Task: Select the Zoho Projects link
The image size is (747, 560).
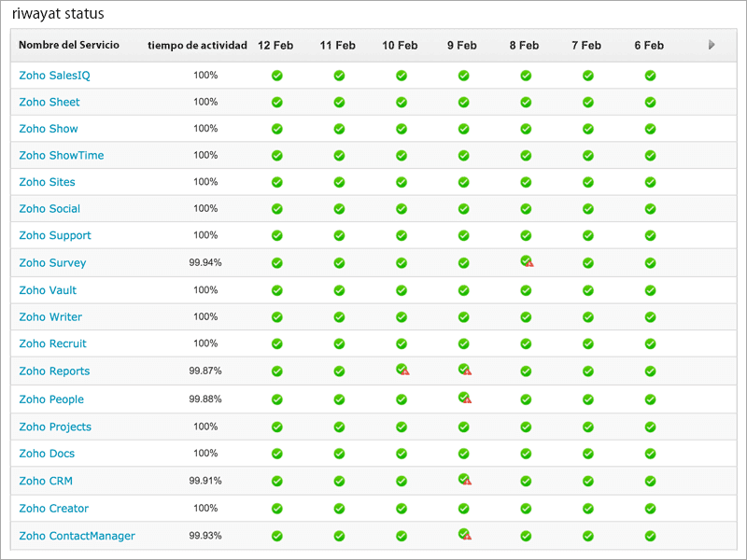Action: click(x=55, y=426)
